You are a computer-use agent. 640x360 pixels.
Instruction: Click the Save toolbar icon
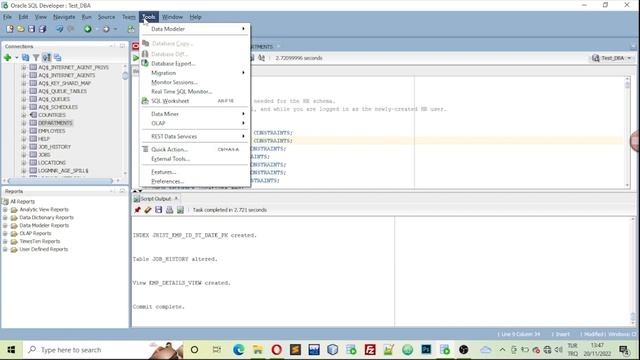31,29
